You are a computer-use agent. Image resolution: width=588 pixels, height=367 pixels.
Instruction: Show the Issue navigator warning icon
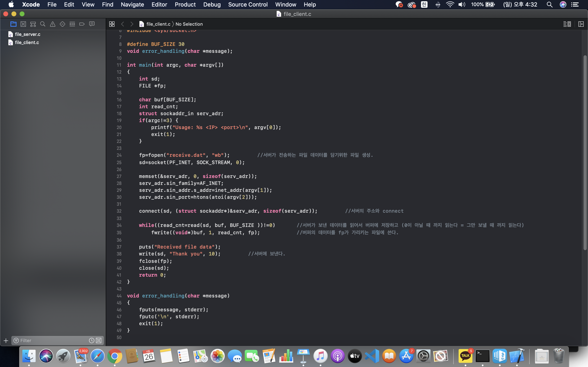52,24
